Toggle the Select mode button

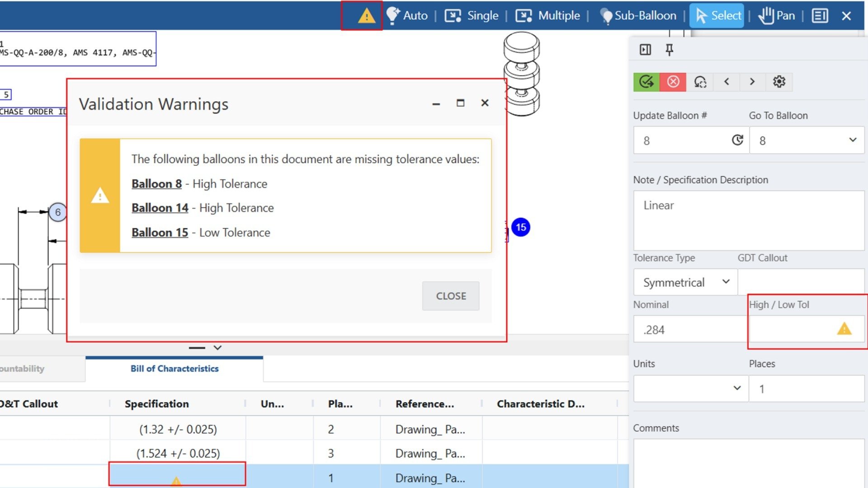[x=717, y=16]
